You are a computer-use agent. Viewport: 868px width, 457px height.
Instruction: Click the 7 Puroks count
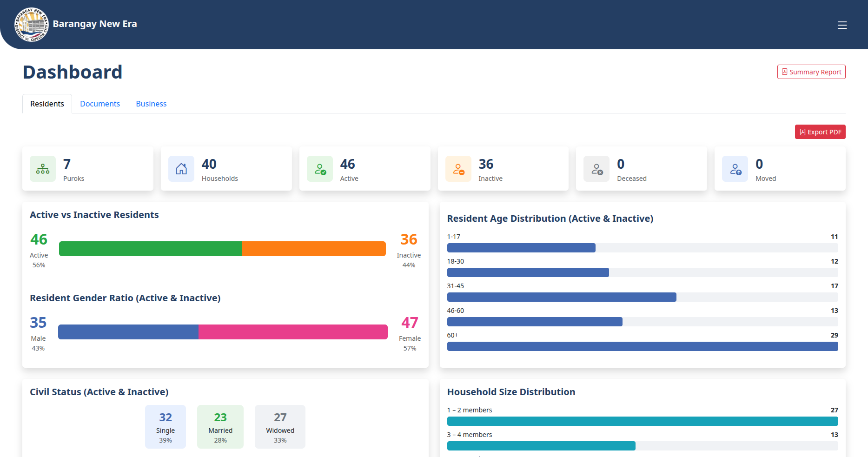pyautogui.click(x=67, y=164)
